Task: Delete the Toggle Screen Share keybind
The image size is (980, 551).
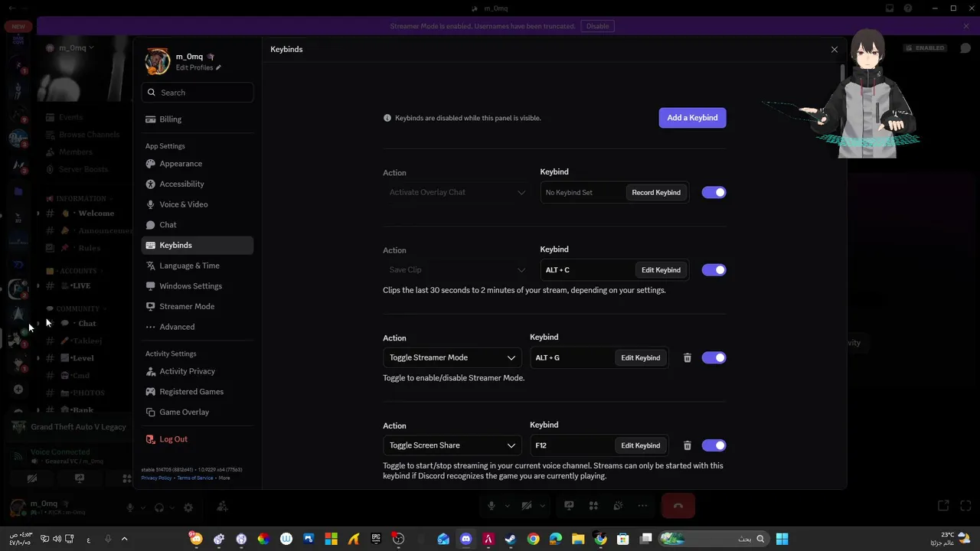Action: [687, 445]
